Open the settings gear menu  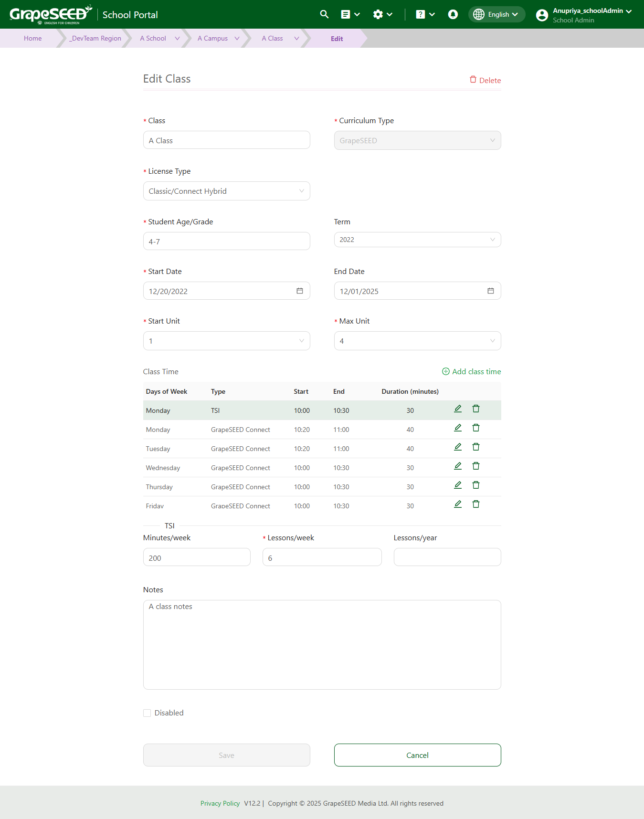(382, 14)
